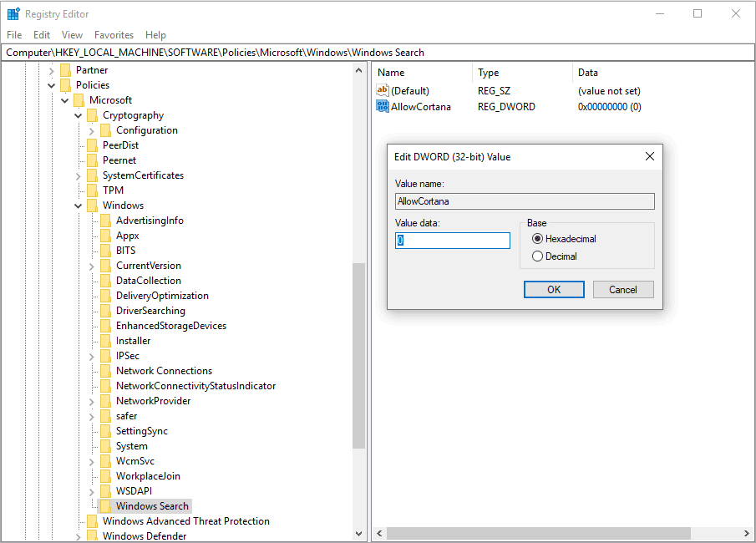This screenshot has height=543, width=756.
Task: Open the Edit menu
Action: (41, 34)
